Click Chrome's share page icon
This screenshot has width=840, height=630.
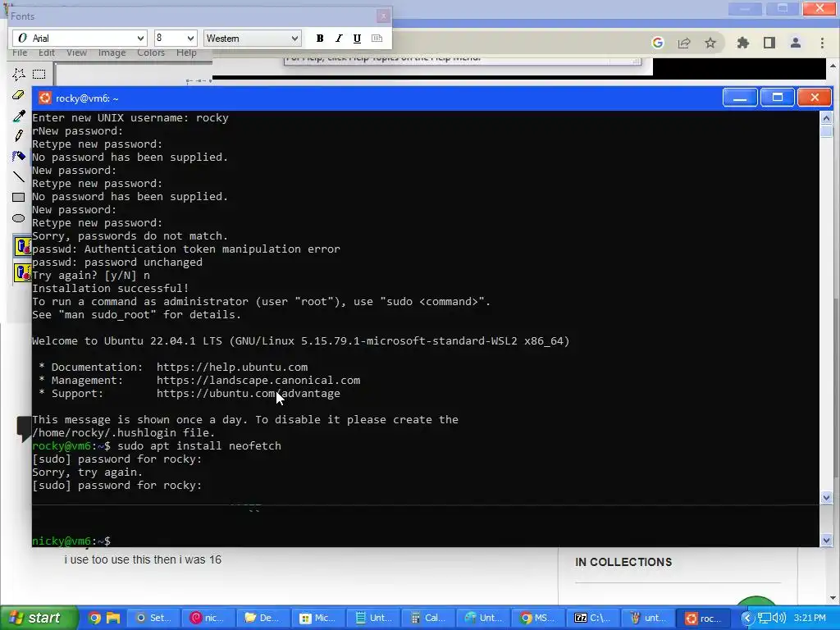[684, 43]
